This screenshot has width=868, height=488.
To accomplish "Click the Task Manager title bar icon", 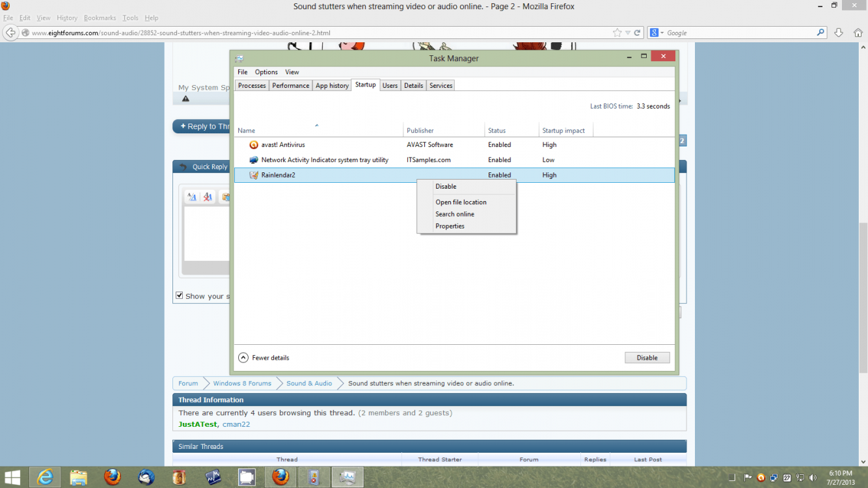I will [239, 58].
